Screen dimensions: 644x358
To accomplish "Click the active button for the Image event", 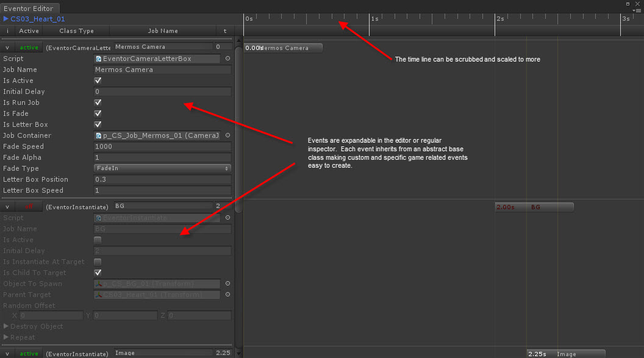I will (28, 354).
